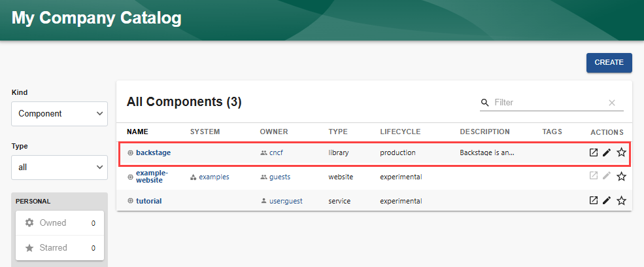Click the component icon beside tutorial
The image size is (644, 267).
(x=130, y=201)
